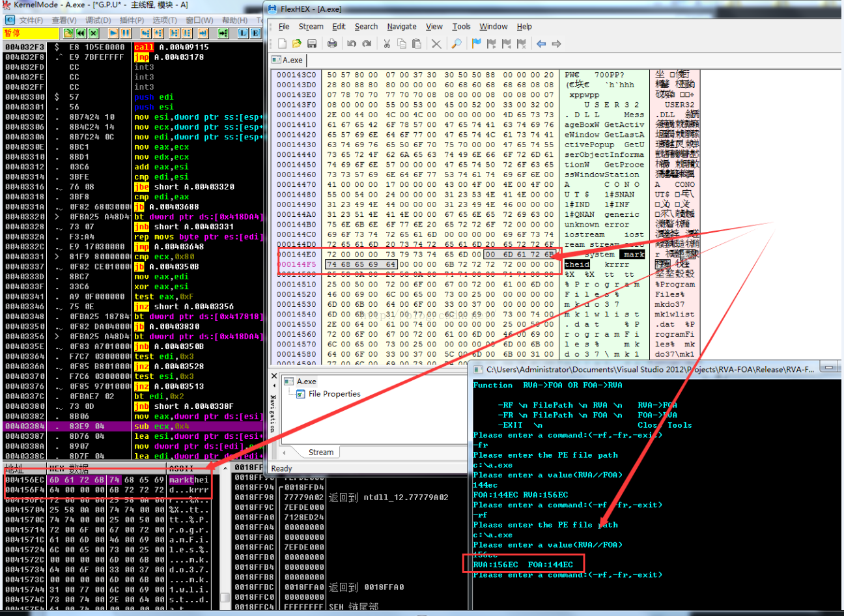Open Window menu in FlexHEX

494,27
